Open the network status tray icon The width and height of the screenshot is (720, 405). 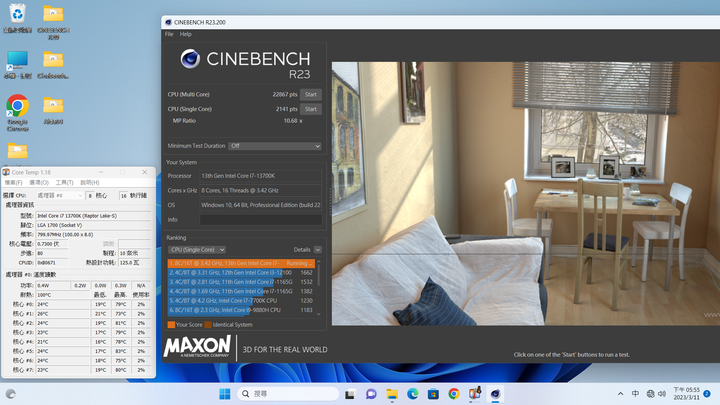pyautogui.click(x=650, y=394)
